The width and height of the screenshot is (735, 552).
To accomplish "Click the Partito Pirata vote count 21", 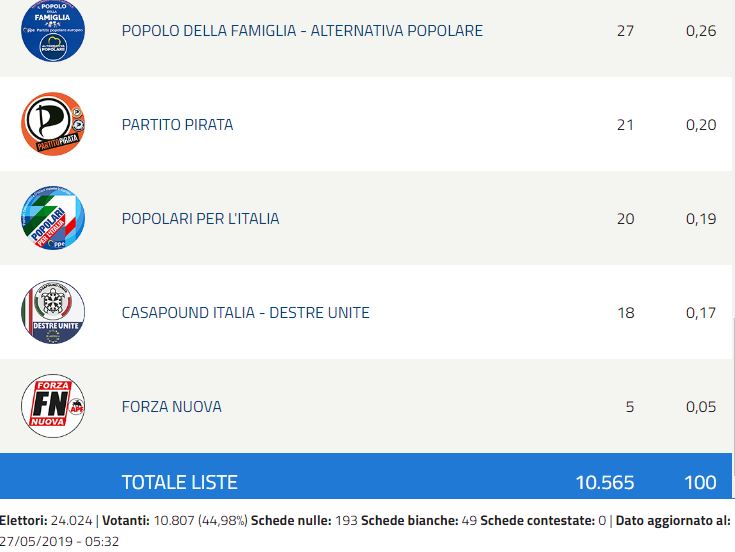I will coord(625,125).
